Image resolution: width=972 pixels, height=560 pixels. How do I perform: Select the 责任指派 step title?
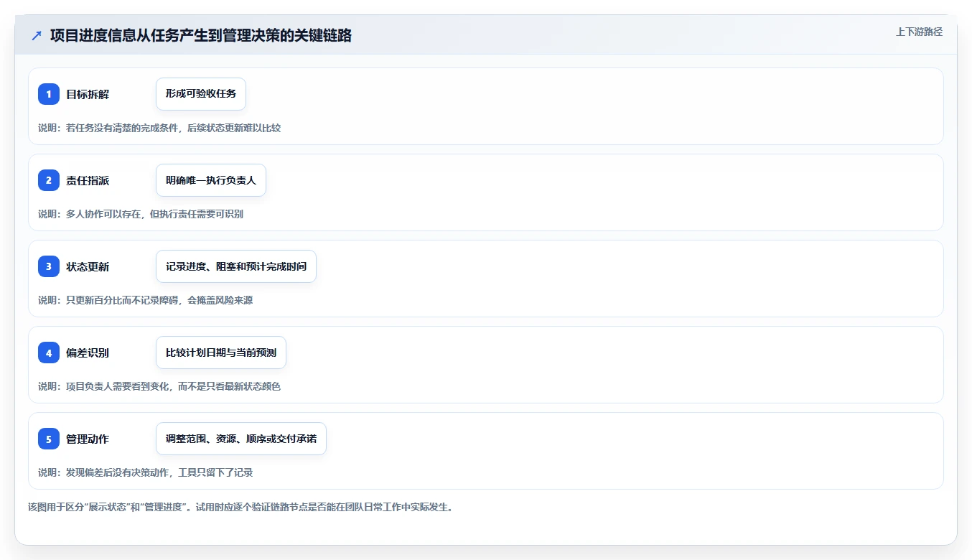tap(88, 180)
